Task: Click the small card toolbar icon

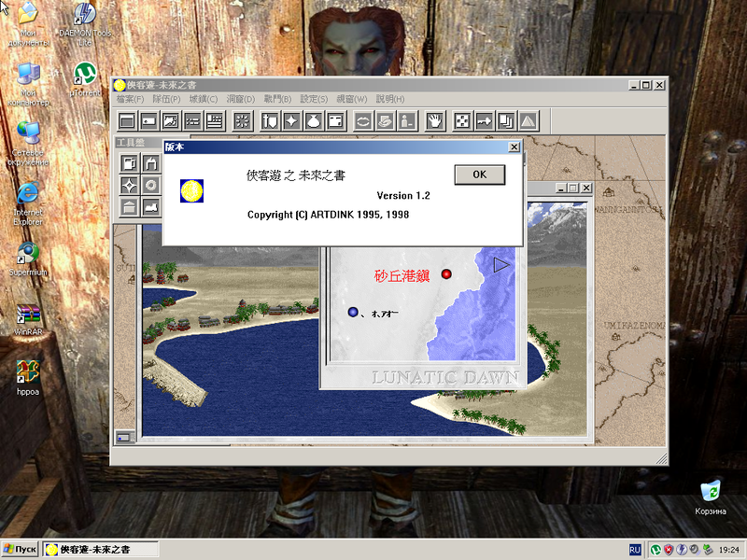Action: click(x=149, y=121)
